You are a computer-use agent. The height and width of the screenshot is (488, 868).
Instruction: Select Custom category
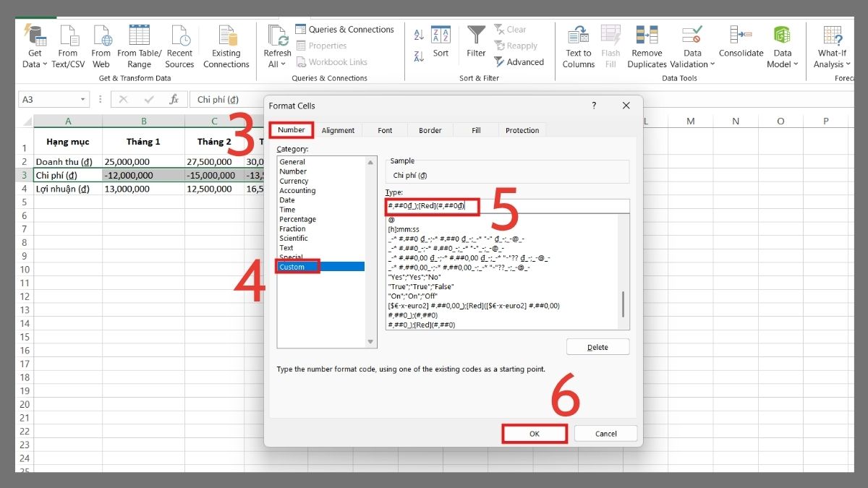point(320,267)
